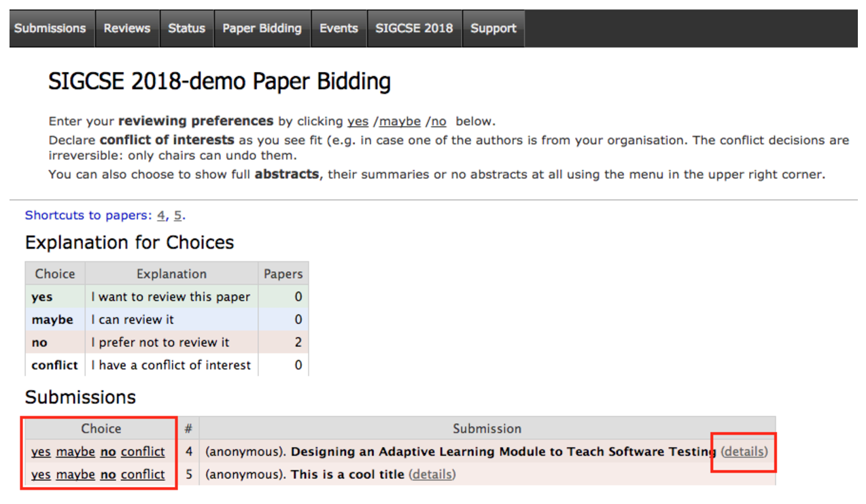Select the Paper Bidding tab
This screenshot has height=504, width=866.
[x=262, y=28]
